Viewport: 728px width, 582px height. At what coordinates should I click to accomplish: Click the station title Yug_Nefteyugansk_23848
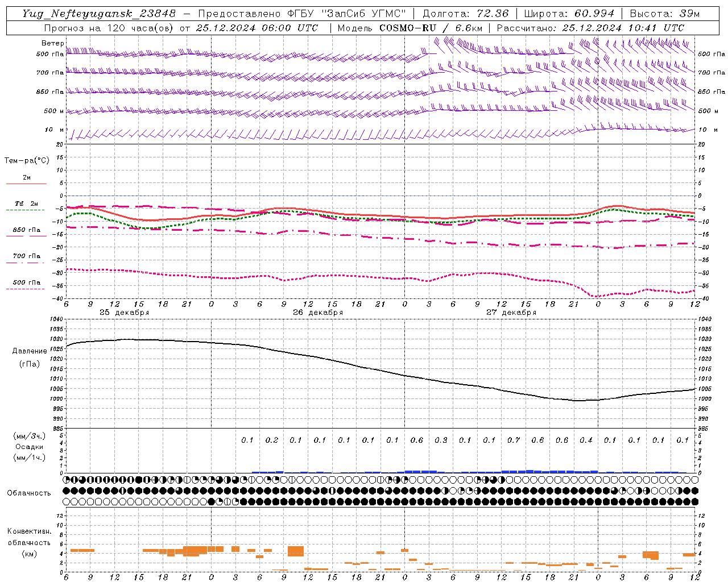(99, 14)
